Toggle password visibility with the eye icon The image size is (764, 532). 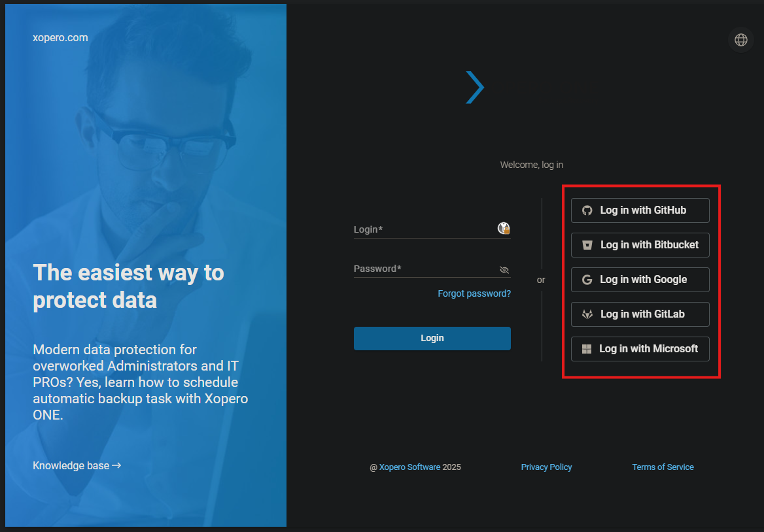[x=504, y=269]
